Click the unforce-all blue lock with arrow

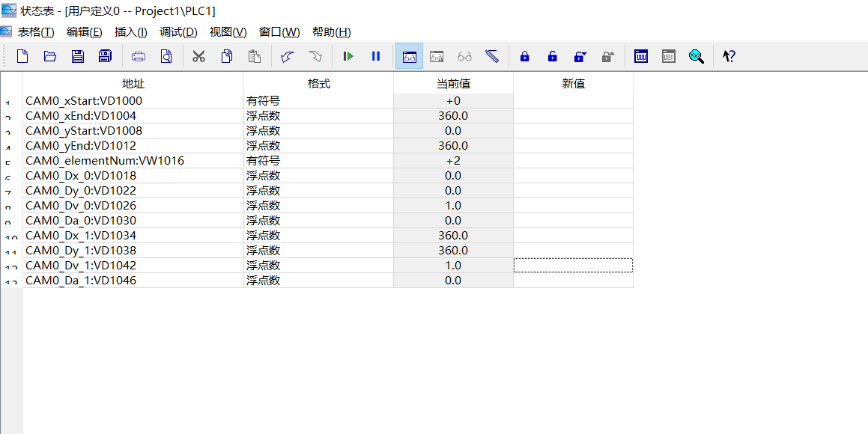coord(580,56)
